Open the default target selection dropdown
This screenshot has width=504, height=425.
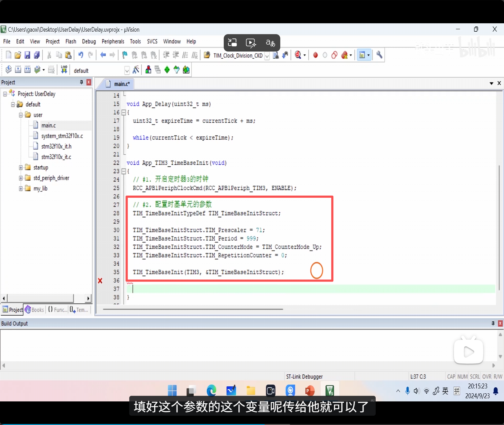(x=127, y=71)
